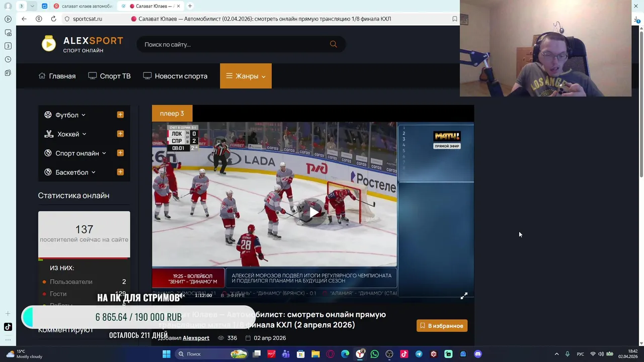
Task: Open TikTok icon in browser sidebar
Action: pyautogui.click(x=8, y=327)
